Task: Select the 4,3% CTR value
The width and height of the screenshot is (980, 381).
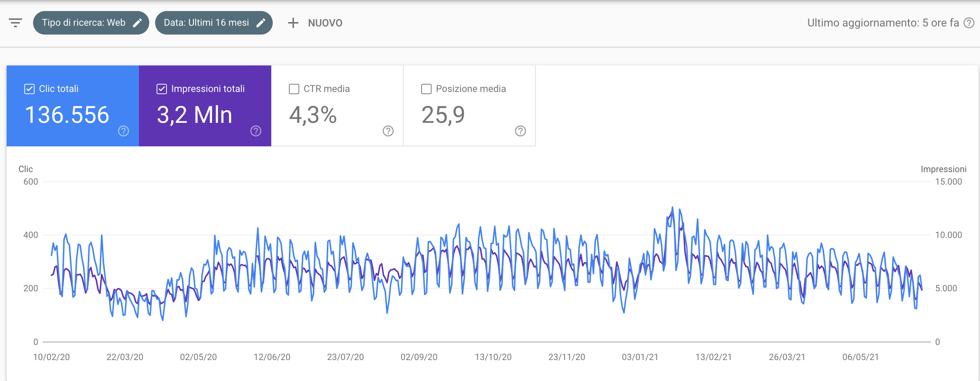Action: click(313, 115)
